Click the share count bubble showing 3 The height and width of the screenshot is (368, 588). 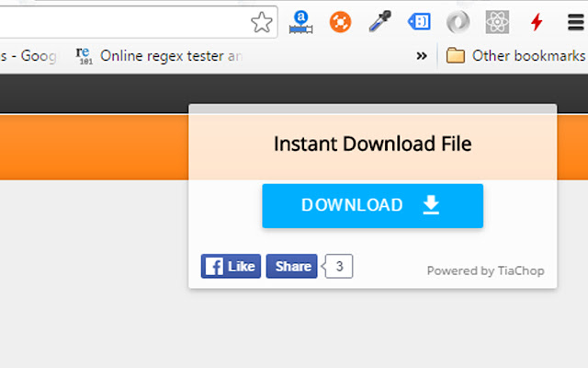pos(338,266)
